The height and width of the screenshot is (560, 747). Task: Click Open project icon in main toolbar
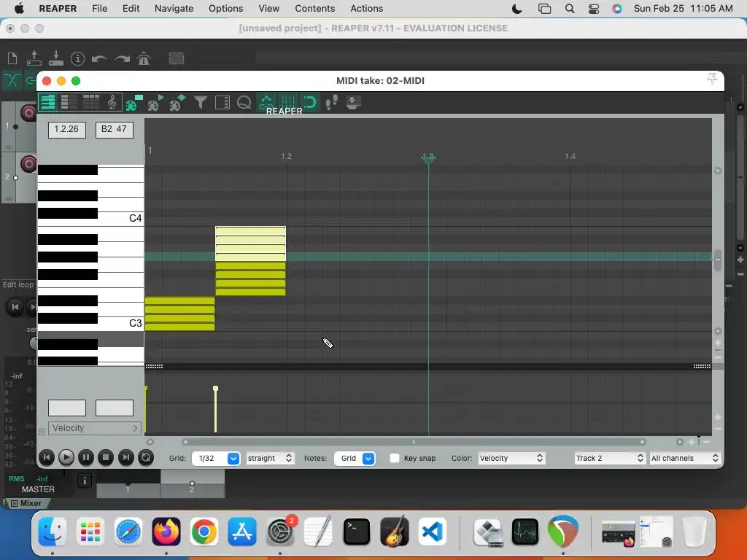[34, 58]
